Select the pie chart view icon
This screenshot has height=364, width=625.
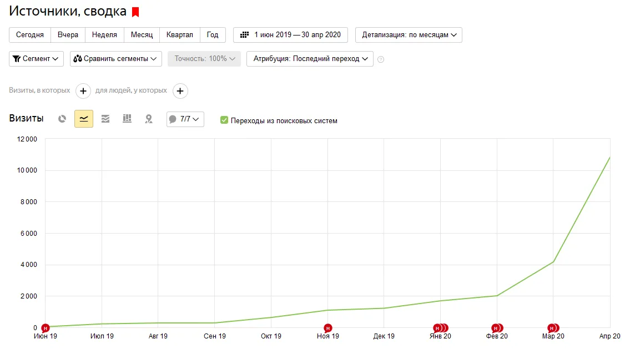(62, 119)
